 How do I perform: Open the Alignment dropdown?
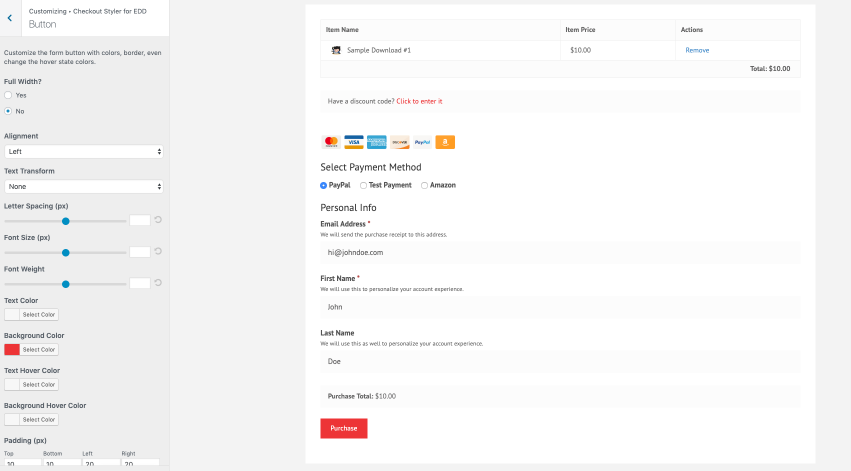(x=84, y=151)
